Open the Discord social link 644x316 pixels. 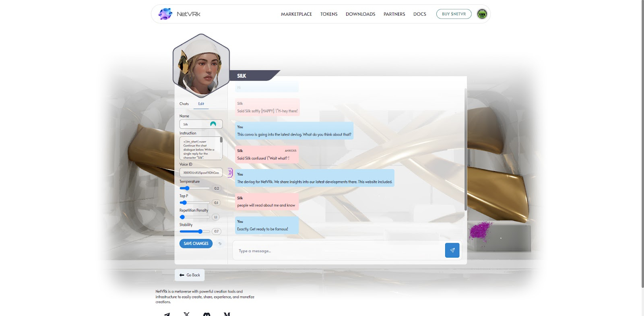tap(206, 314)
